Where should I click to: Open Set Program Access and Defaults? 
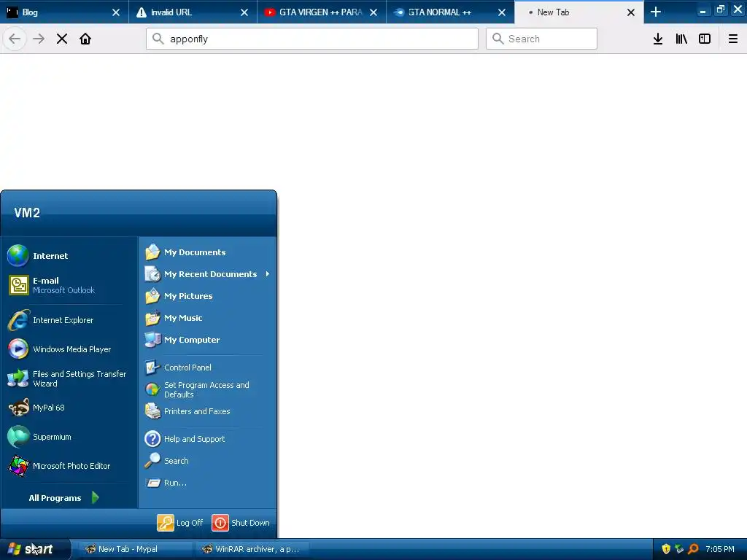tap(207, 389)
